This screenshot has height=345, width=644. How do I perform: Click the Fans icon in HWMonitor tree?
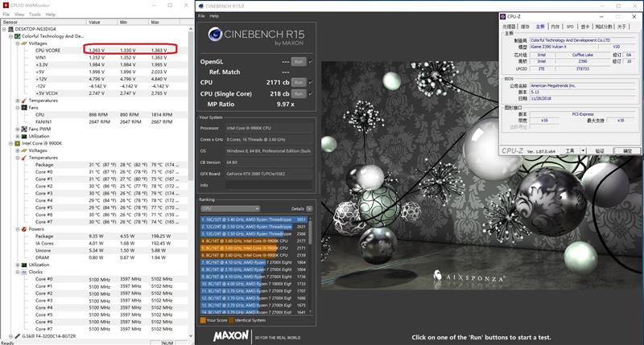24,108
